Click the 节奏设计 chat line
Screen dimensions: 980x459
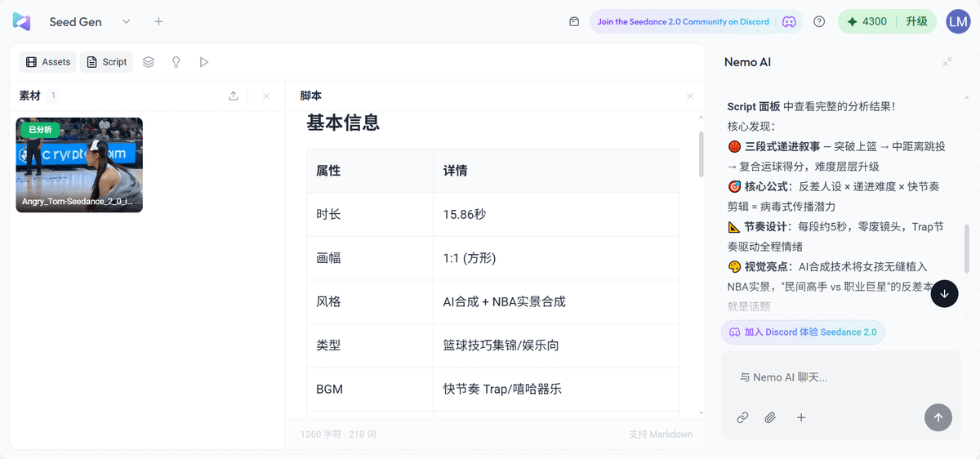(835, 237)
